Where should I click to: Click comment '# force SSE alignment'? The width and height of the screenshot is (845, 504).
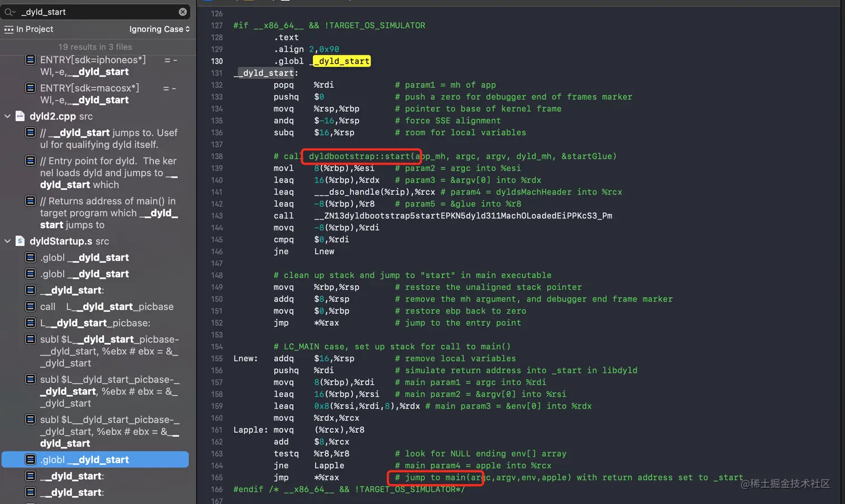[448, 121]
